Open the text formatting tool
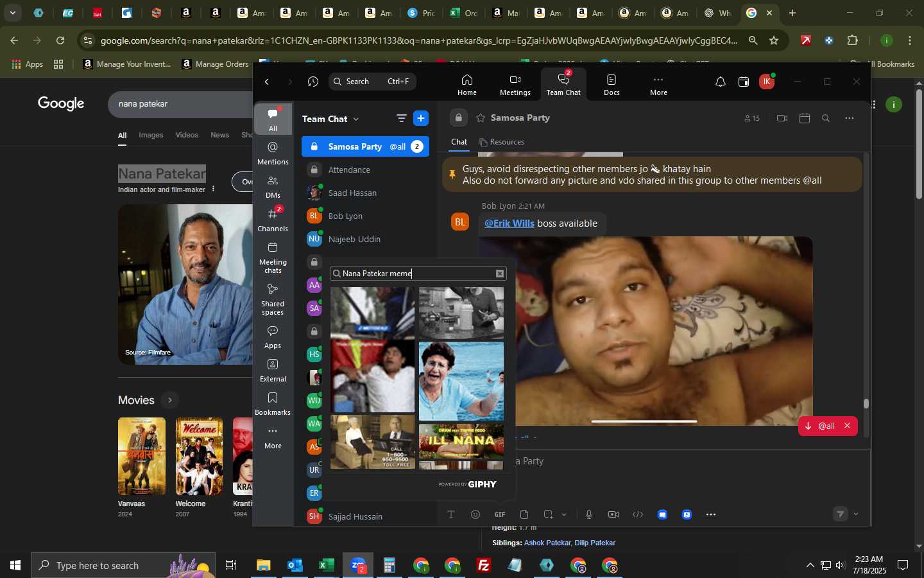This screenshot has width=924, height=578. coord(451,514)
